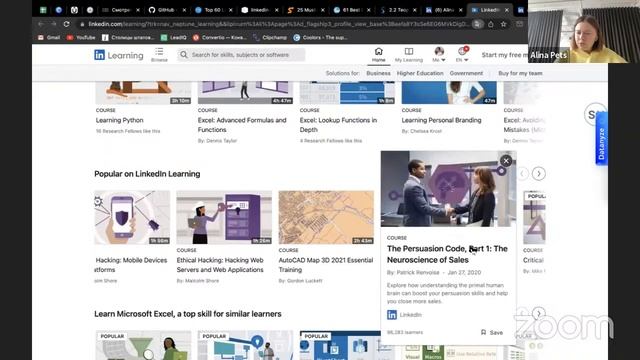Open the Clipchamp bookmark
The height and width of the screenshot is (360, 640).
click(x=270, y=37)
